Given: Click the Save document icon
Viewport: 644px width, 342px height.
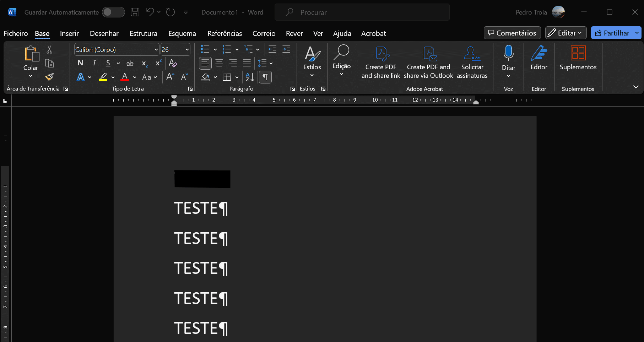Looking at the screenshot, I should tap(135, 12).
